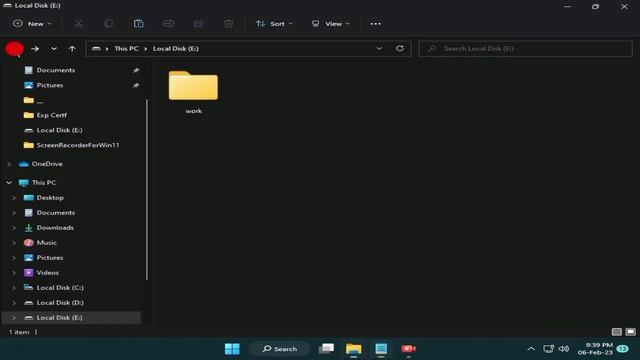Expand the Pictures node under This PC
Screen dimensions: 640x360
click(x=14, y=258)
